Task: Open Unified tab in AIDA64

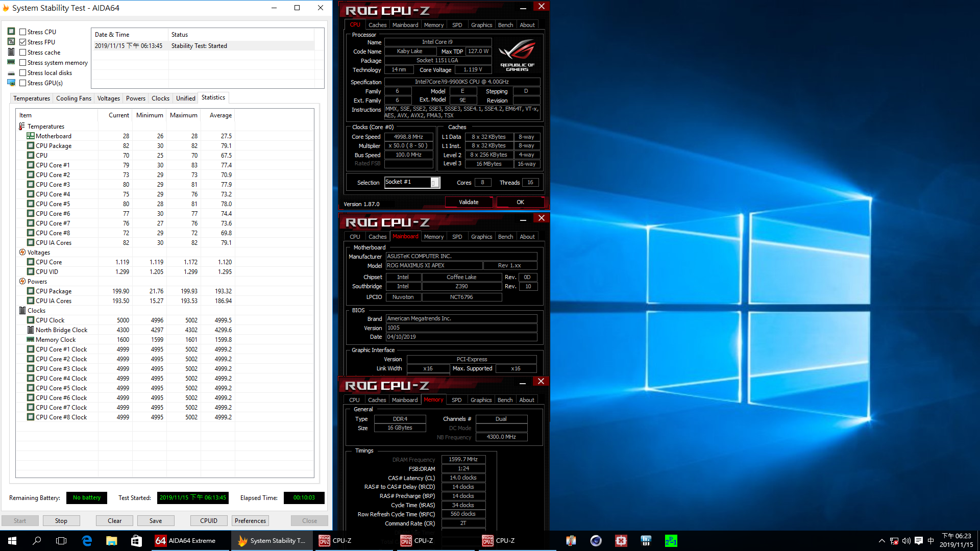Action: pos(186,98)
